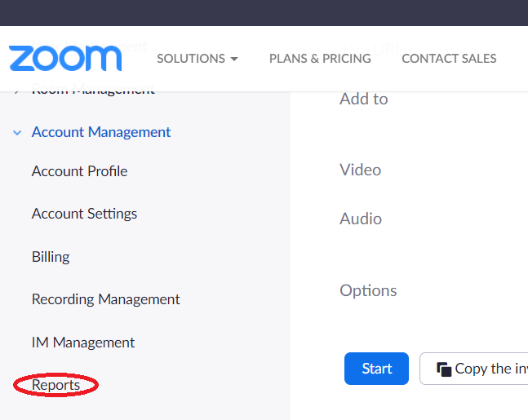Click the blue Start button

tap(376, 369)
